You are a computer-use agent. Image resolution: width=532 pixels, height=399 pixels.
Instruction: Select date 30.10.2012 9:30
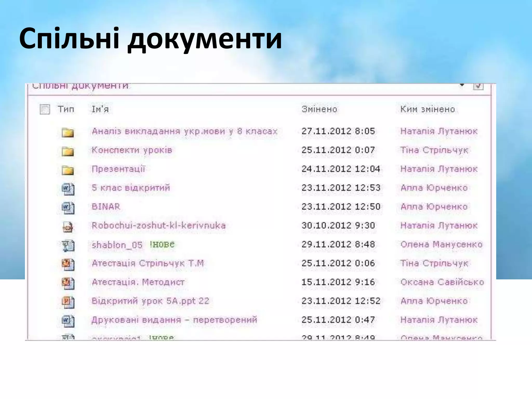(338, 225)
